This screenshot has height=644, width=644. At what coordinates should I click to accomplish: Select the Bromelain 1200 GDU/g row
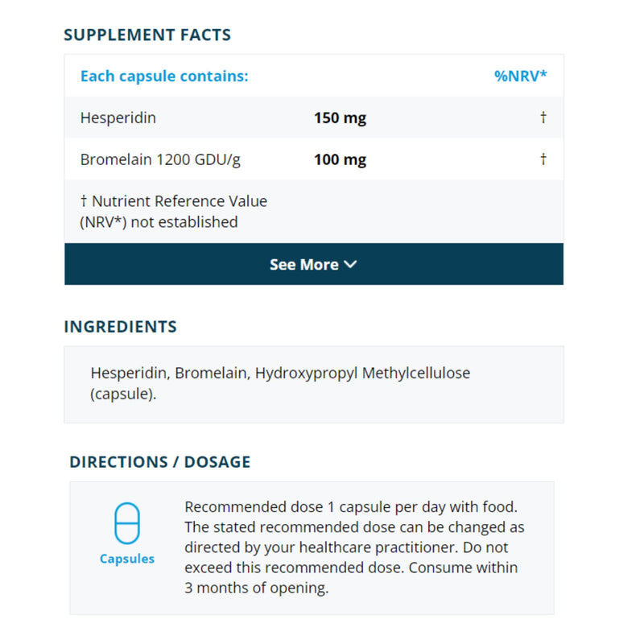click(x=314, y=159)
